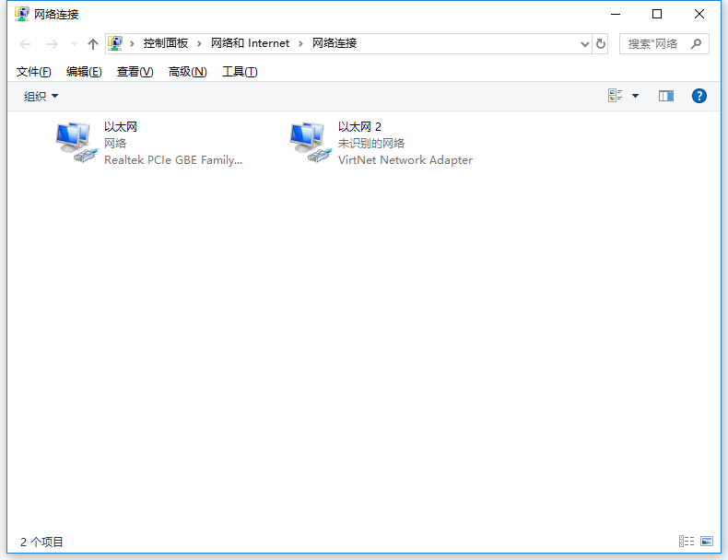The height and width of the screenshot is (560, 728).
Task: Minimize the 网络连接 window
Action: (x=616, y=14)
